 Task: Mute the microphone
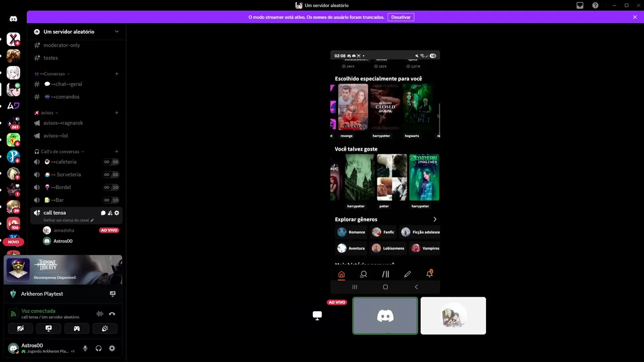click(x=85, y=348)
